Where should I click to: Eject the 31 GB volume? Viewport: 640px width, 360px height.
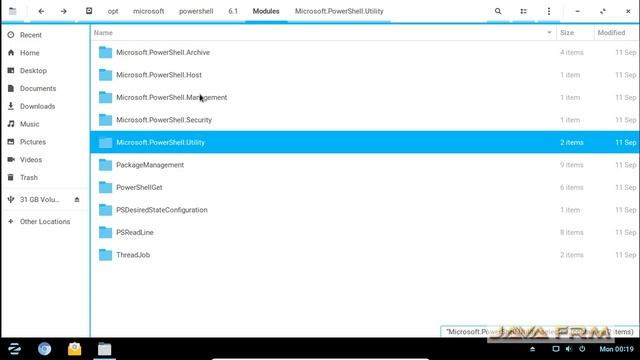(77, 200)
